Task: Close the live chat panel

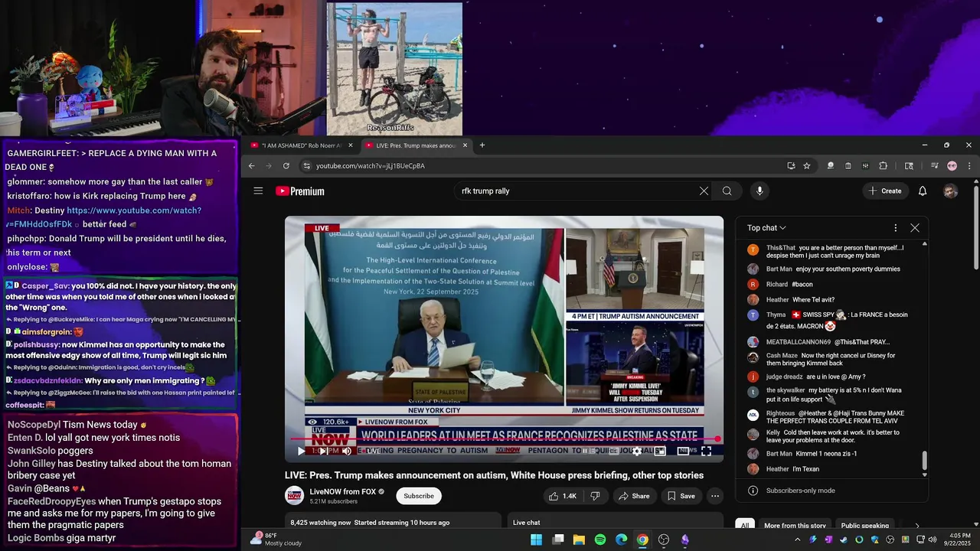Action: point(915,228)
